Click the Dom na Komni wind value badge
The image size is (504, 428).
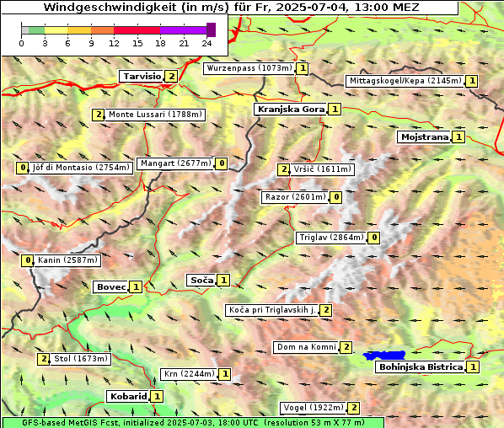[x=346, y=347]
